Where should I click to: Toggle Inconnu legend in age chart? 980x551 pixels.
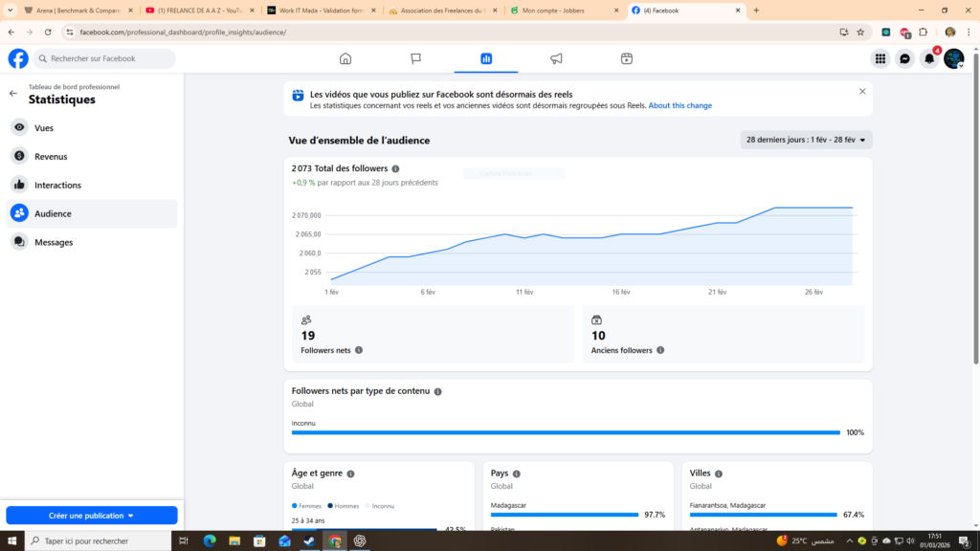click(x=379, y=506)
